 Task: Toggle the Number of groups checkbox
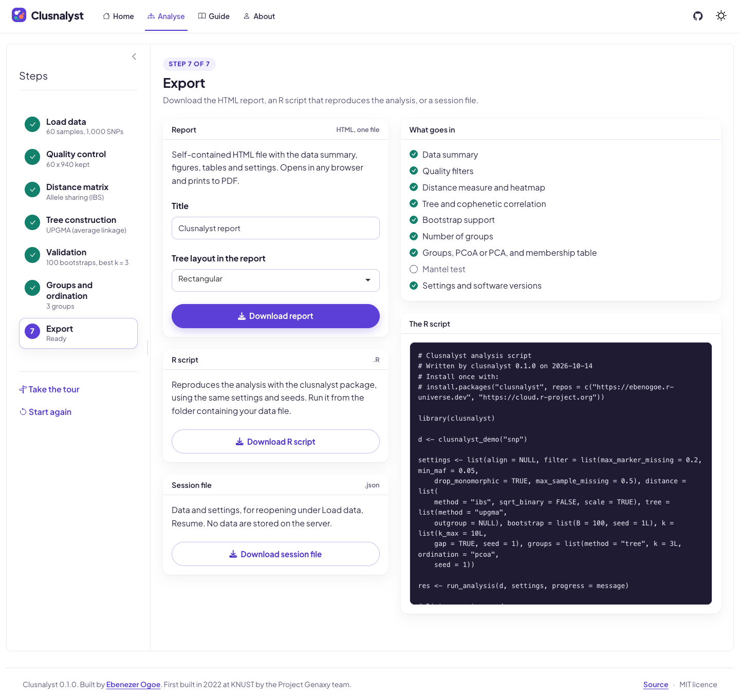pos(414,236)
